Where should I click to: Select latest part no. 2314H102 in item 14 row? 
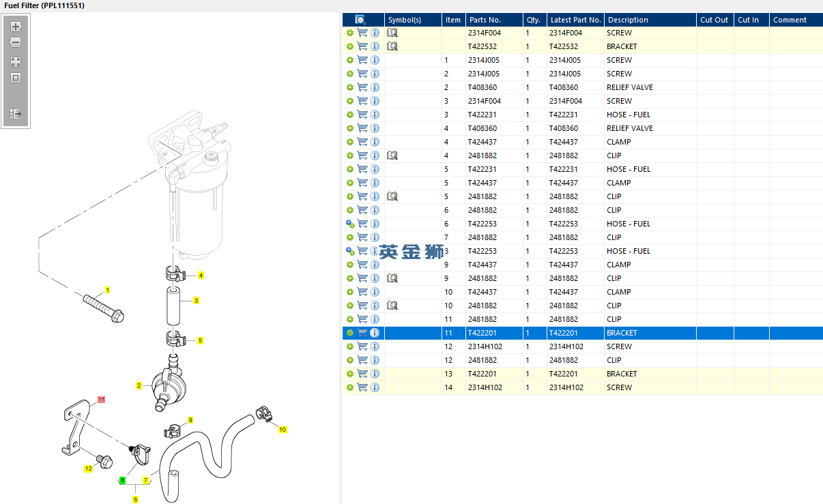566,387
